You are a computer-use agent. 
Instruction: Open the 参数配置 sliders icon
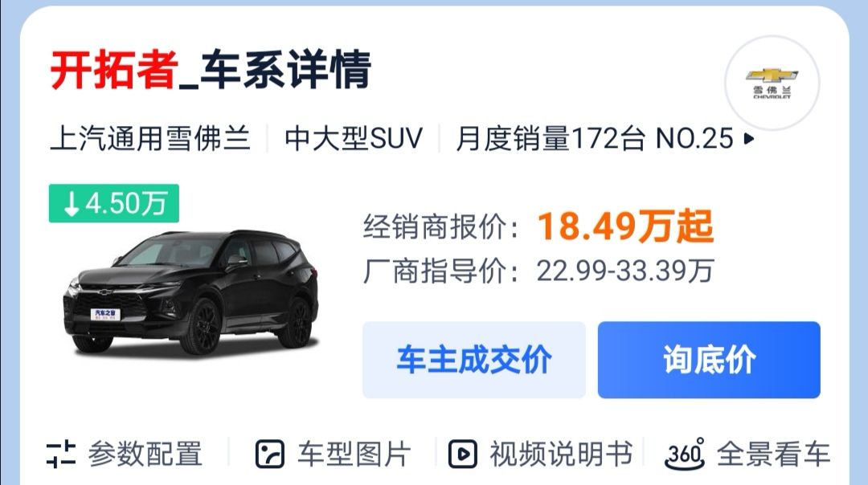point(61,454)
